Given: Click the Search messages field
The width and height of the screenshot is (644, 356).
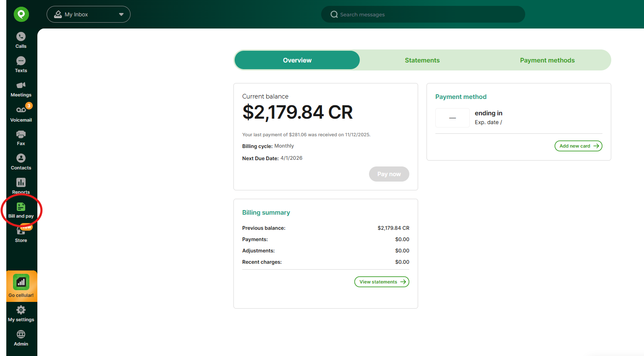Looking at the screenshot, I should tap(423, 14).
